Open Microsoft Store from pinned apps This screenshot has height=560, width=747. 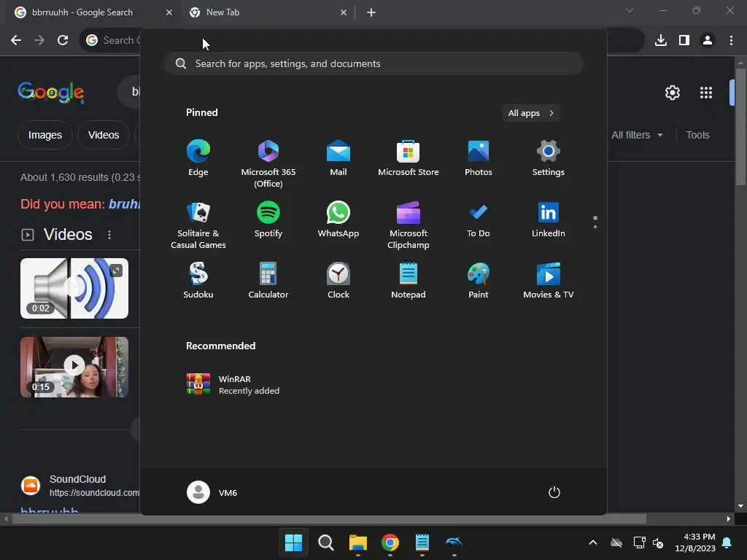pyautogui.click(x=409, y=158)
